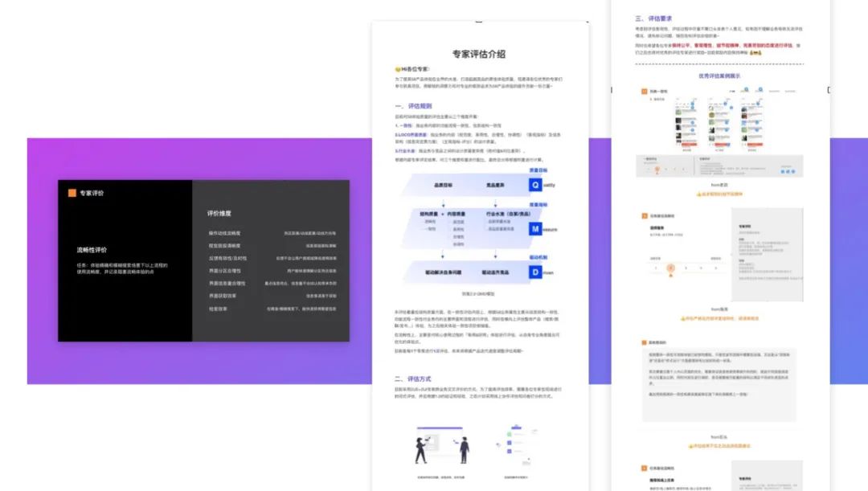
Task: Click the waving emoji before Hi各位专家
Action: click(x=398, y=69)
